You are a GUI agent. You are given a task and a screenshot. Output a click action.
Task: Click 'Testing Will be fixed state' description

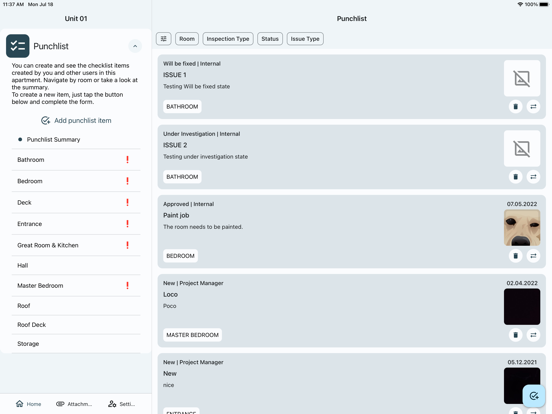tap(196, 86)
